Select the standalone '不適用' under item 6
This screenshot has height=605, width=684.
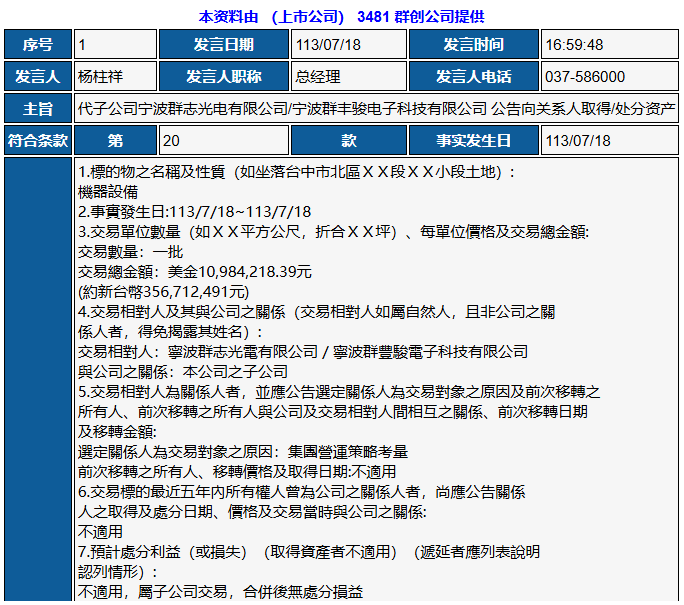(x=100, y=532)
